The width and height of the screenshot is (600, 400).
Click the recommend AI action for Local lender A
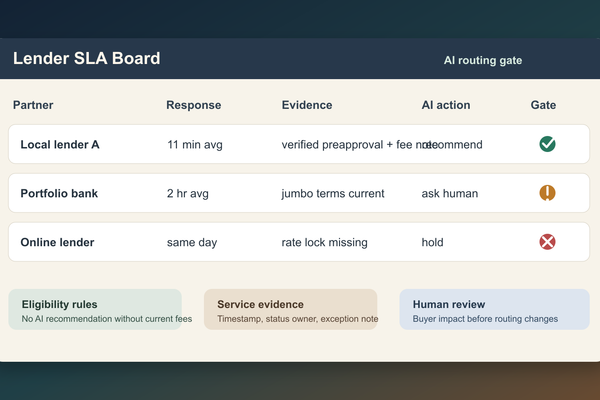pyautogui.click(x=452, y=145)
